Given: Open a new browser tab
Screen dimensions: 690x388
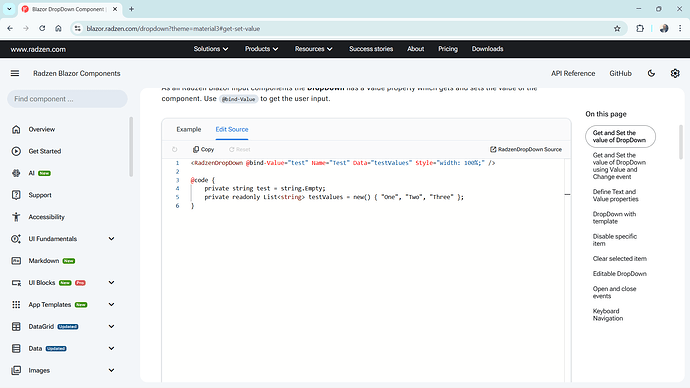Looking at the screenshot, I should [131, 9].
